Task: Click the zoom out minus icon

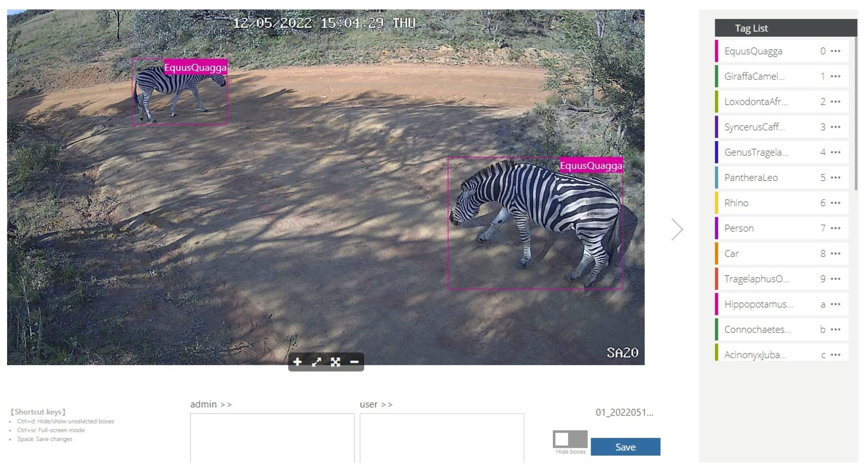Action: [354, 362]
